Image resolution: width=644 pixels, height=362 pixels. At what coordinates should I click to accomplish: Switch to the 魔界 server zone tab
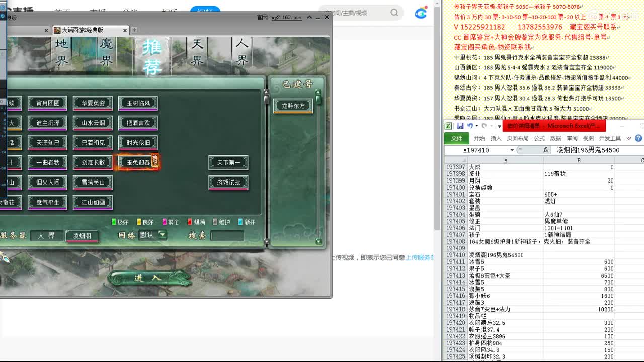point(106,53)
